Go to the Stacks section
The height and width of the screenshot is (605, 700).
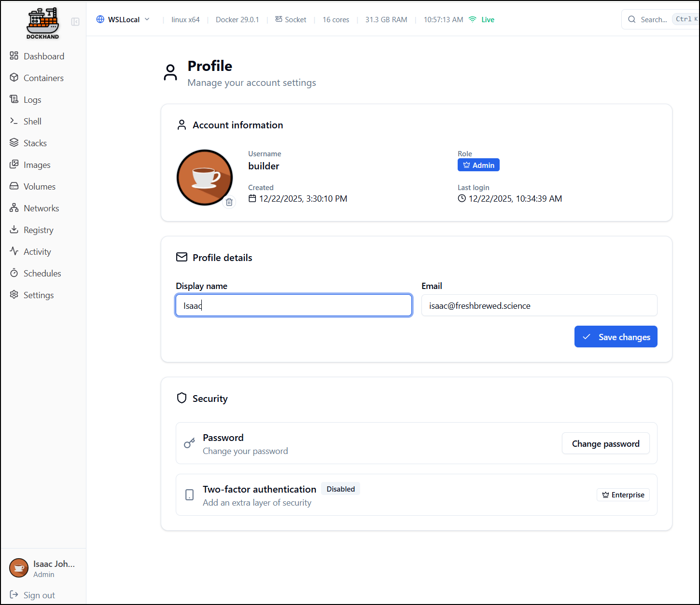coord(35,143)
